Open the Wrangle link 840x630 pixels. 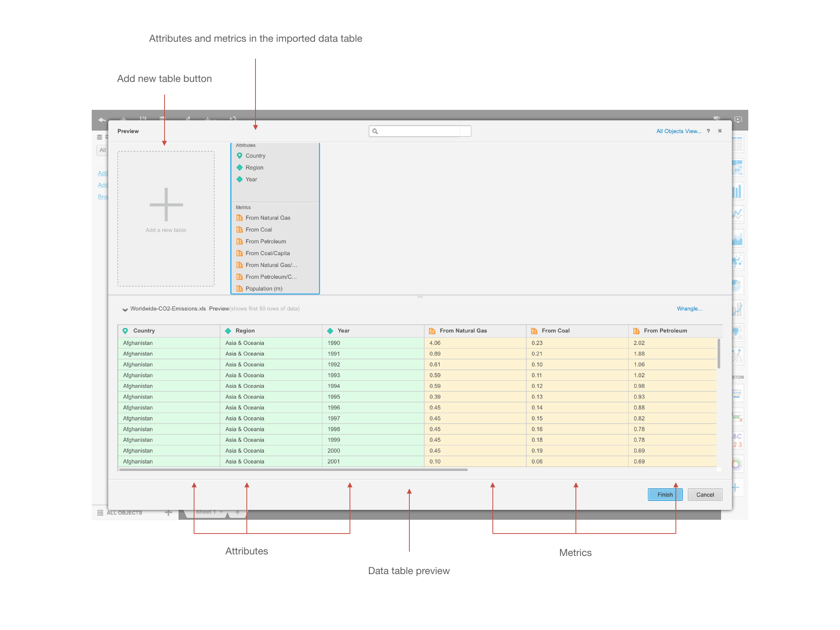point(690,309)
